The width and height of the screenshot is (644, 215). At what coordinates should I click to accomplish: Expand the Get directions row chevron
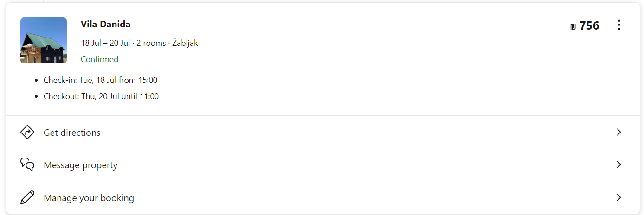[618, 132]
